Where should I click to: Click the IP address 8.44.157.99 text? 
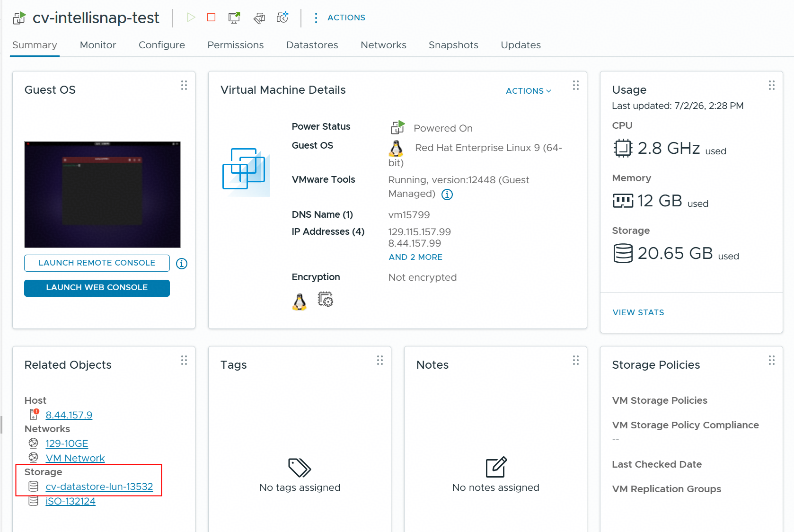click(415, 243)
